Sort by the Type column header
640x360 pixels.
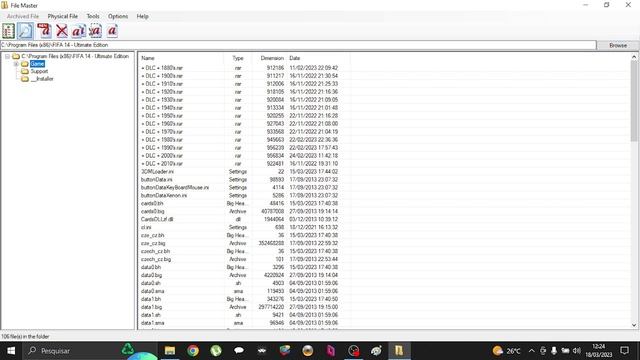238,58
